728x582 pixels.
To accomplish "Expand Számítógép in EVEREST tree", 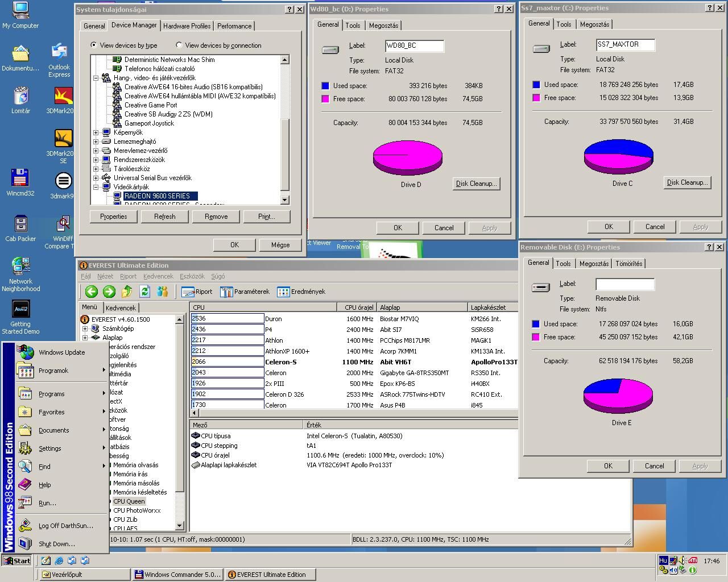I will 85,329.
